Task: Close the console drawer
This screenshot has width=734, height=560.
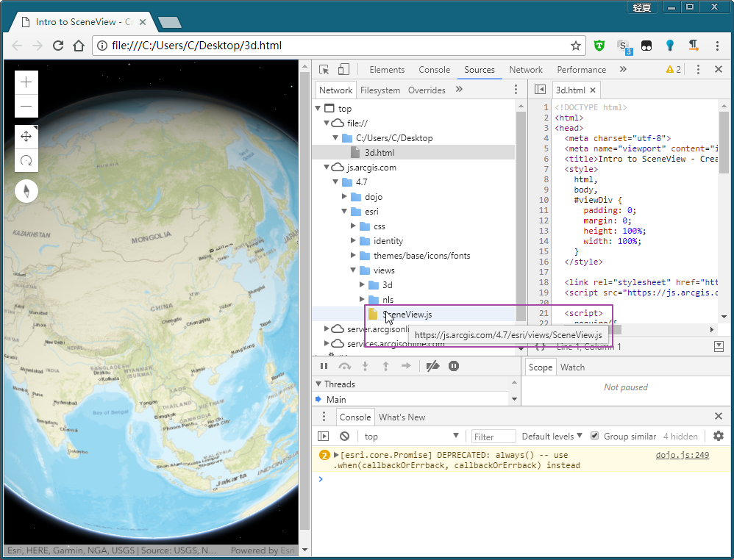Action: tap(719, 416)
